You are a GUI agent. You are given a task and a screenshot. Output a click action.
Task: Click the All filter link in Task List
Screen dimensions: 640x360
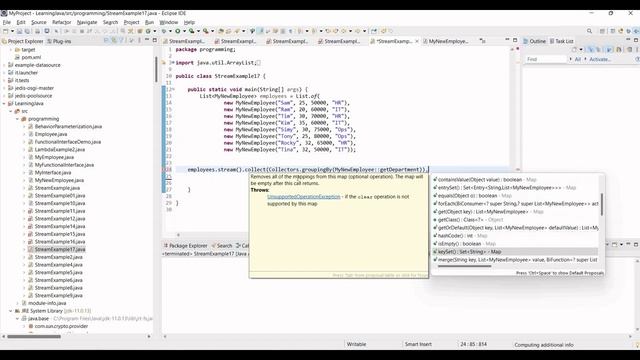578,59
